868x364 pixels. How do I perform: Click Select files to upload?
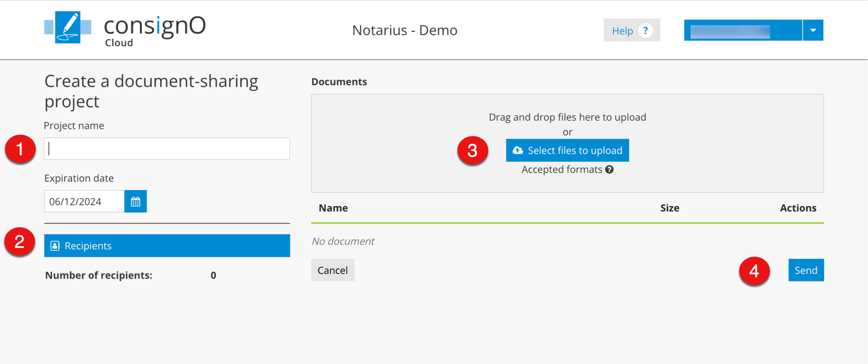tap(568, 150)
